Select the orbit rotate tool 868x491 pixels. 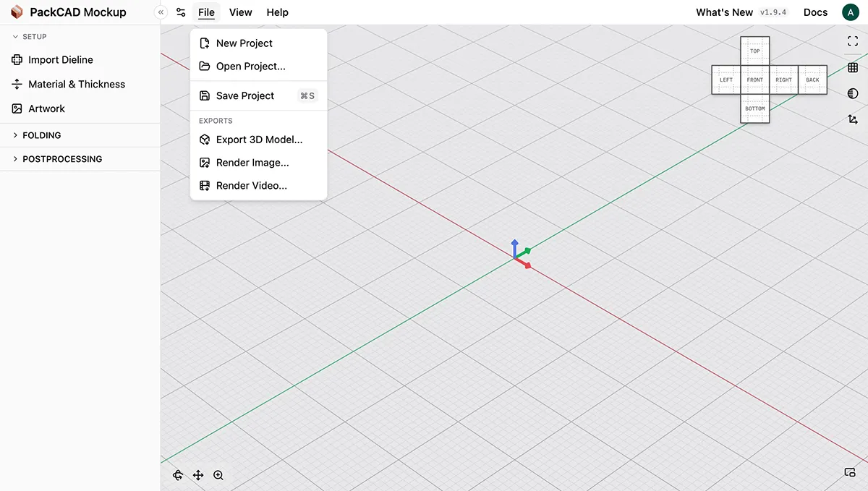(x=178, y=475)
